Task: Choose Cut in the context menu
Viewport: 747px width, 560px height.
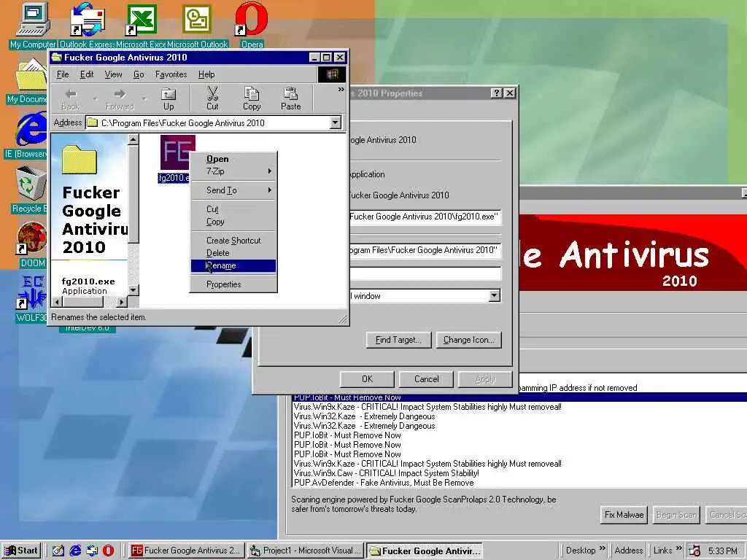Action: click(233, 209)
